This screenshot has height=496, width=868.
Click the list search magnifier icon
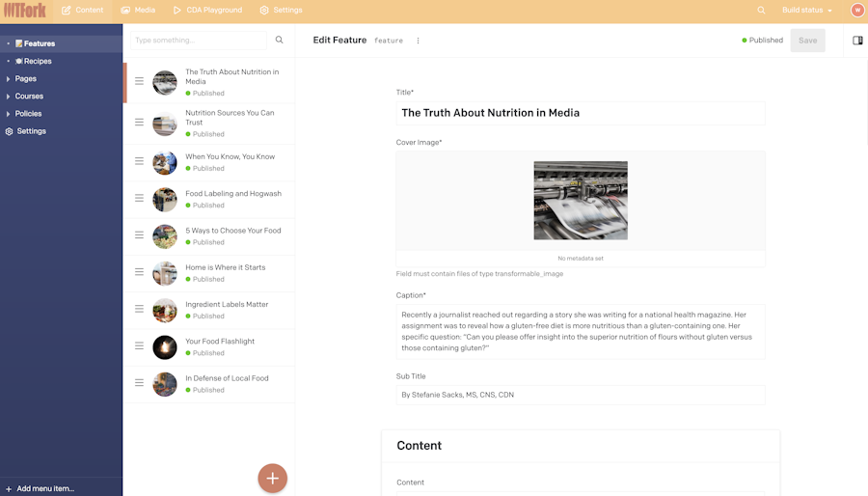[x=280, y=40]
